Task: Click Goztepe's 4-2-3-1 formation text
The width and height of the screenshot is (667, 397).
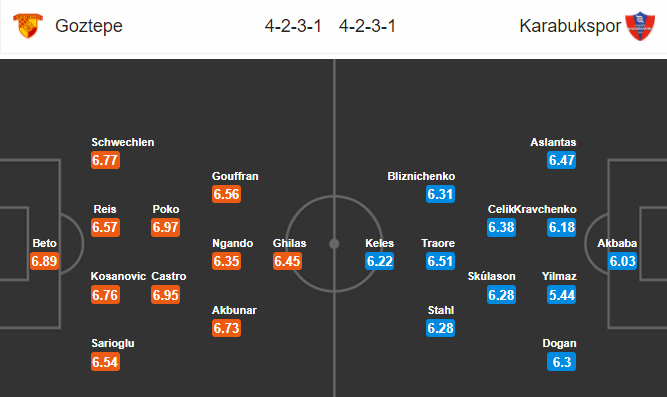Action: pyautogui.click(x=293, y=26)
